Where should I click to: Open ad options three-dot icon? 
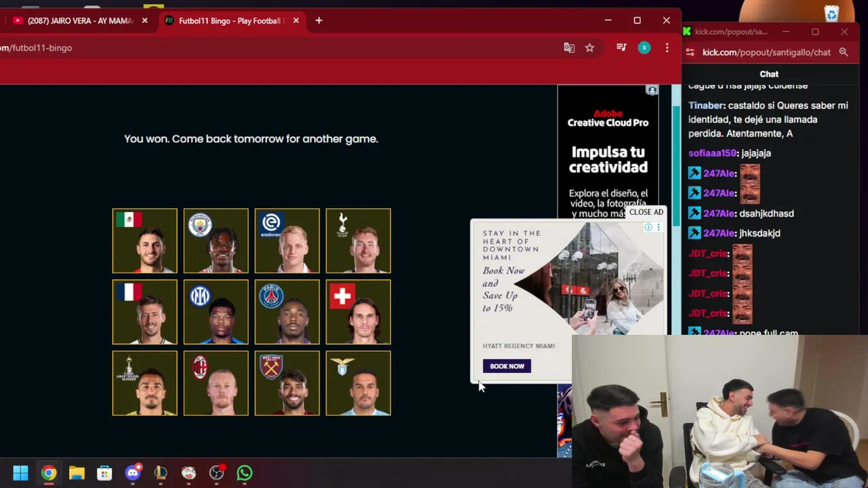pyautogui.click(x=658, y=228)
